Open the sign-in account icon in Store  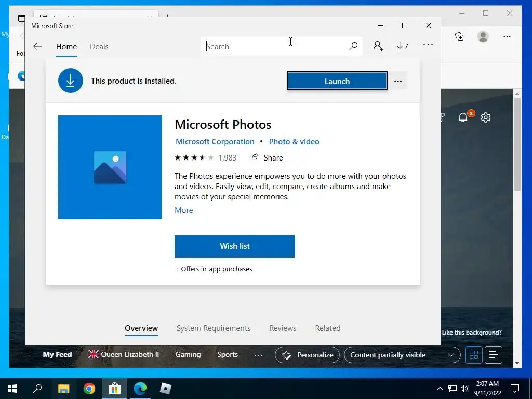click(x=378, y=46)
